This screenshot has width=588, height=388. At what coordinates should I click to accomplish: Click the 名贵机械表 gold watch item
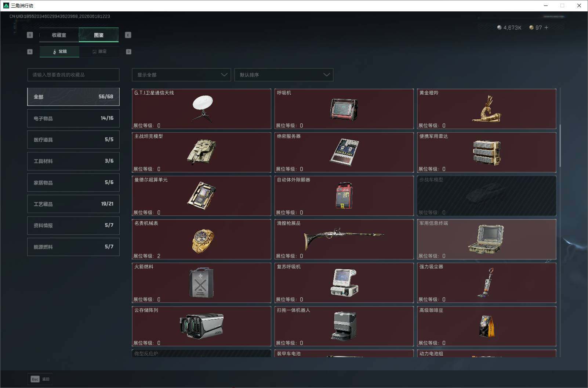tap(202, 239)
